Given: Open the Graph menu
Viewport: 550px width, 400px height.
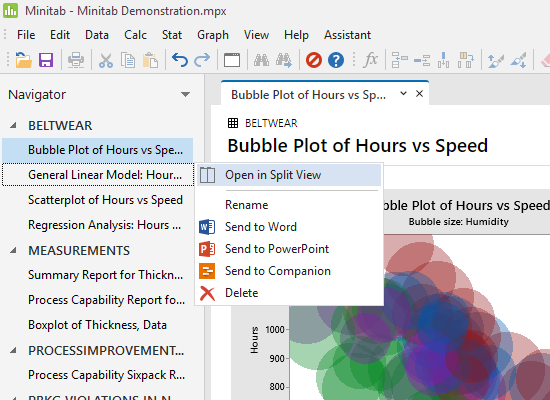Looking at the screenshot, I should [213, 35].
